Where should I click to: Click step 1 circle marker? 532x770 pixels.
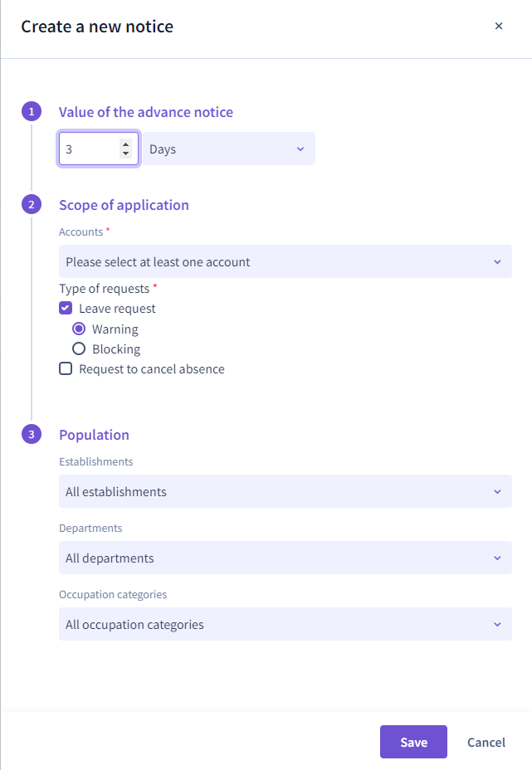(x=32, y=111)
